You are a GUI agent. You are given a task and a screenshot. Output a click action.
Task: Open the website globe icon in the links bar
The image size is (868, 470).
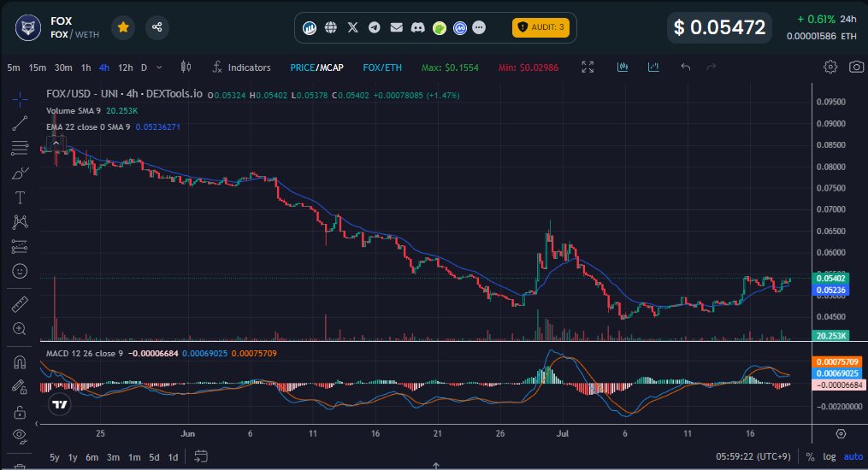point(331,27)
